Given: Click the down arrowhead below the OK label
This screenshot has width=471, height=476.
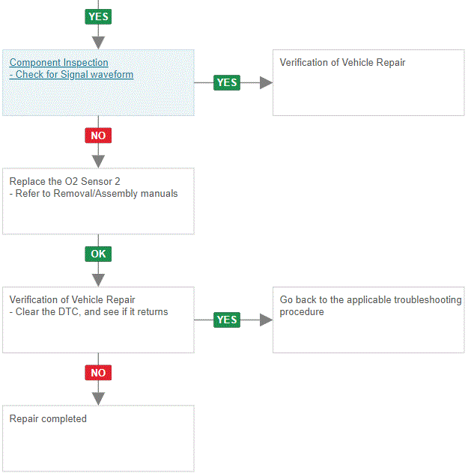Looking at the screenshot, I should 98,279.
